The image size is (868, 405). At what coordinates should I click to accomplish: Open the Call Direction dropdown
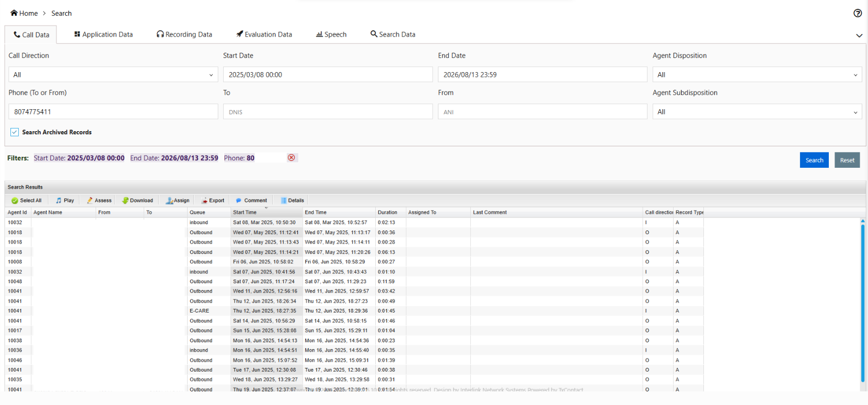click(x=113, y=75)
